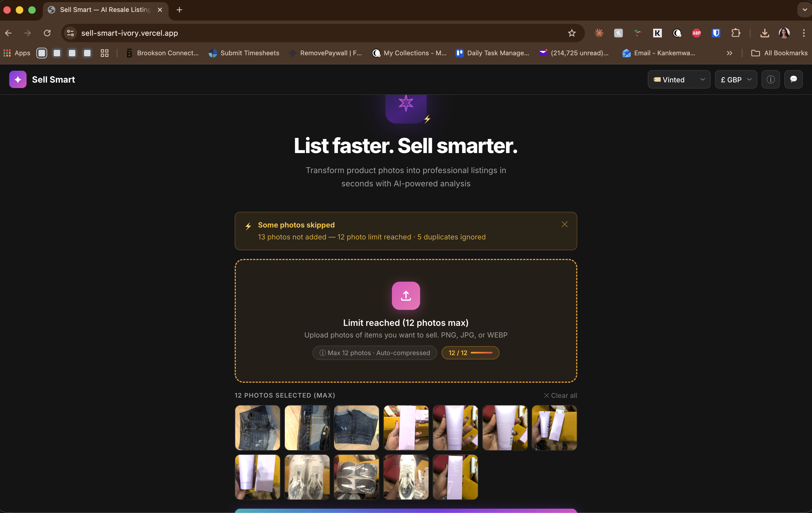This screenshot has height=513, width=812.
Task: Expand the Vinted platform dropdown
Action: coord(679,80)
